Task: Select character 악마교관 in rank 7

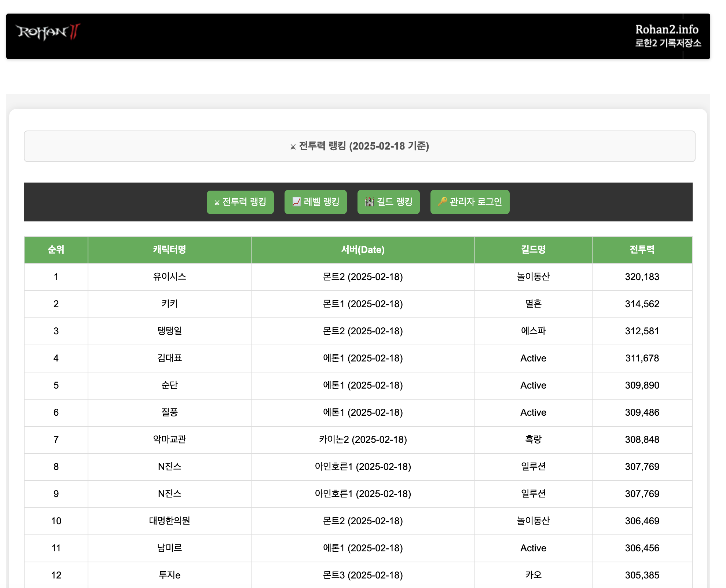Action: pos(169,440)
